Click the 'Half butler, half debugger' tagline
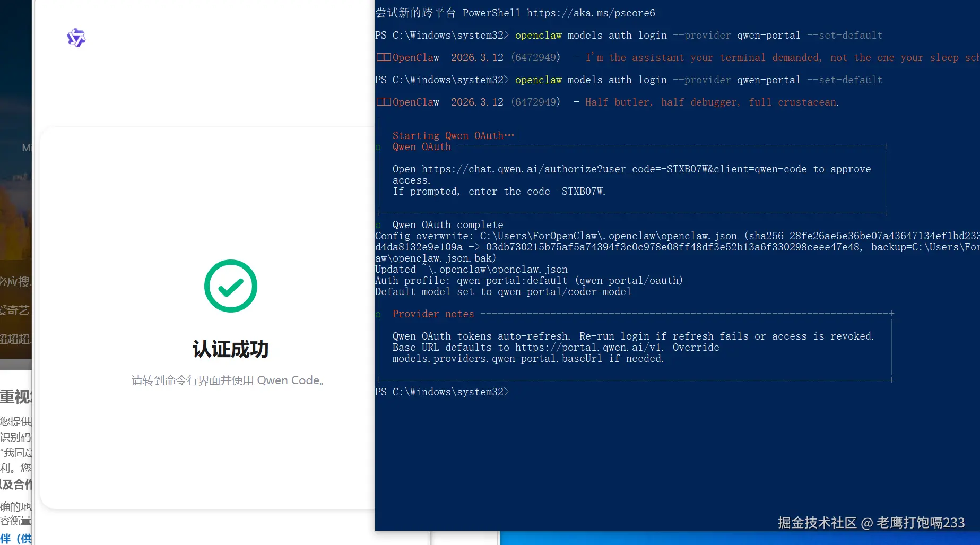 (712, 102)
